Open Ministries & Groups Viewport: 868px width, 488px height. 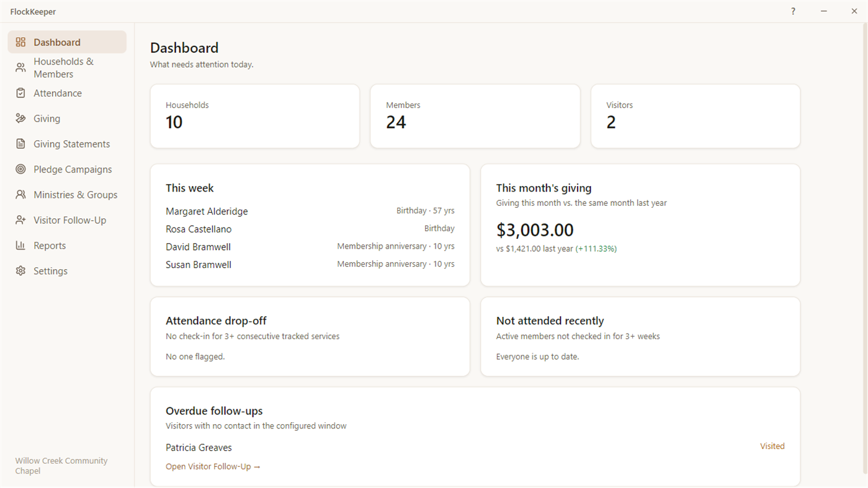coord(67,195)
